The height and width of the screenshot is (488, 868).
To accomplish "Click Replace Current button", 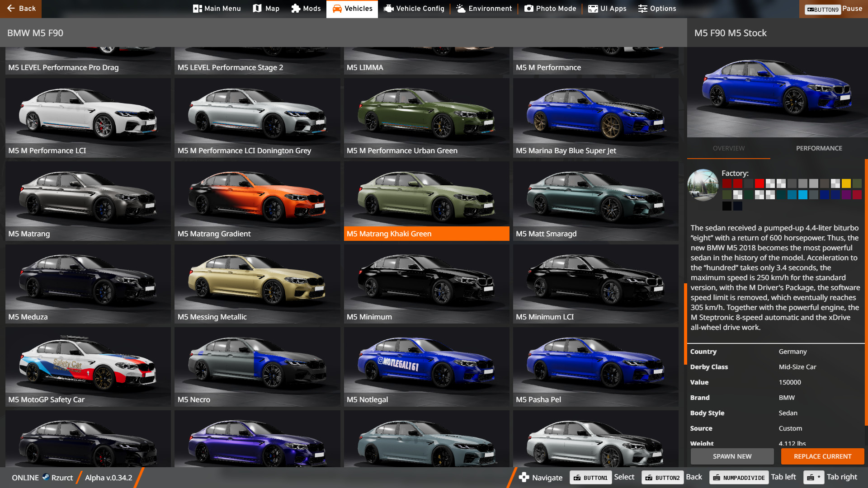I will (823, 456).
